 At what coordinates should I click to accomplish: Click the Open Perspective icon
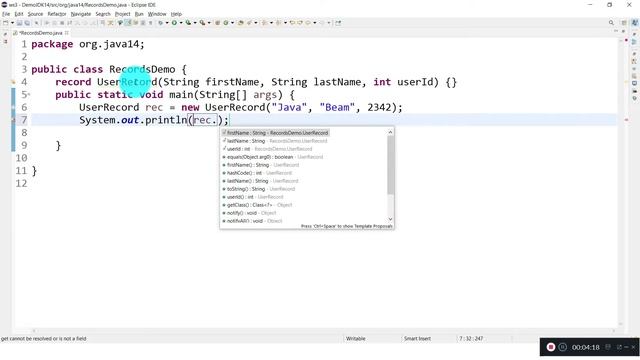click(x=624, y=23)
